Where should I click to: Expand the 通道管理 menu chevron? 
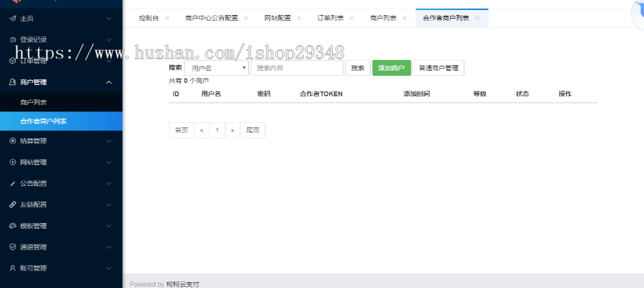[109, 247]
